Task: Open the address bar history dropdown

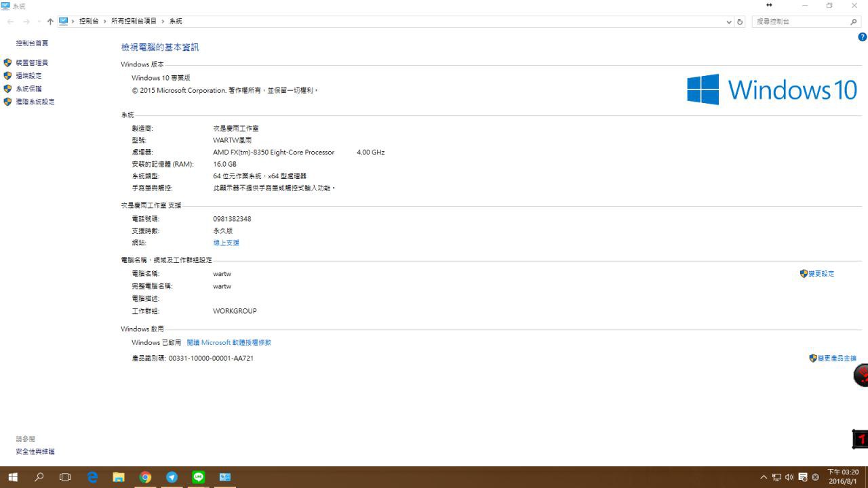Action: pyautogui.click(x=729, y=22)
